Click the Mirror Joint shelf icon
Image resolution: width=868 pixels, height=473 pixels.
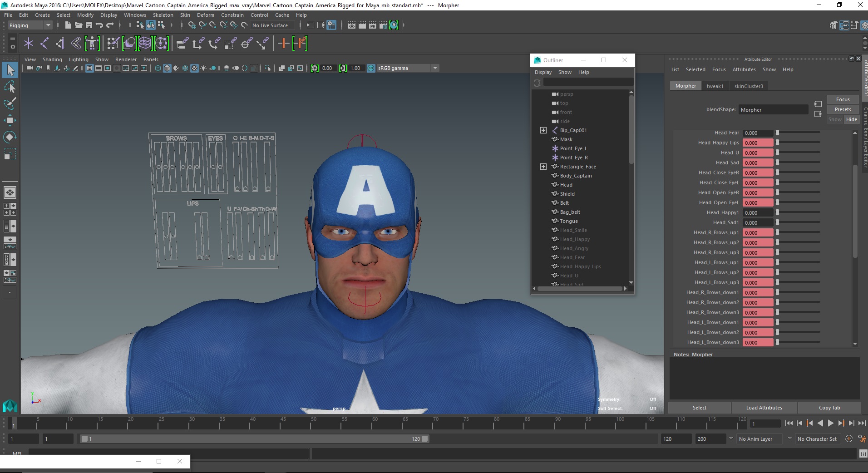tap(60, 44)
